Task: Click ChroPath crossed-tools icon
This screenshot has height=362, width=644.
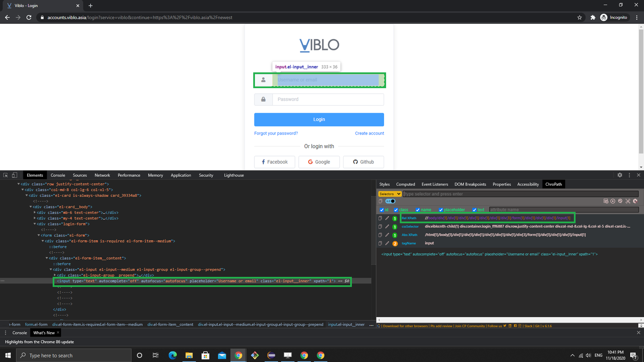Action: [628, 201]
